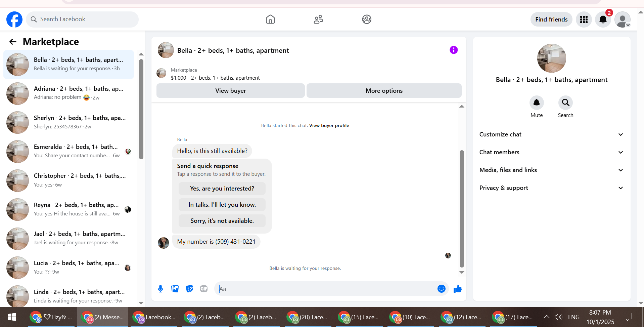Click the large listing photo in the right panel

click(x=552, y=58)
